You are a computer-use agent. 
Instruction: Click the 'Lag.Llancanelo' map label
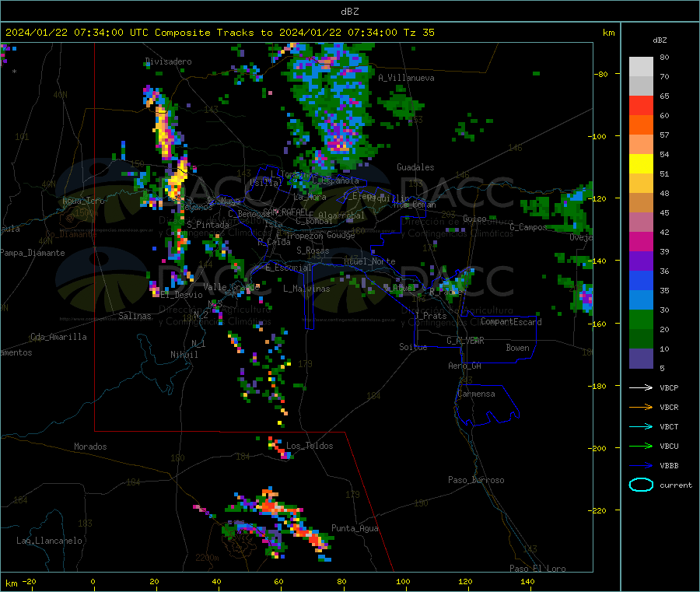(49, 541)
